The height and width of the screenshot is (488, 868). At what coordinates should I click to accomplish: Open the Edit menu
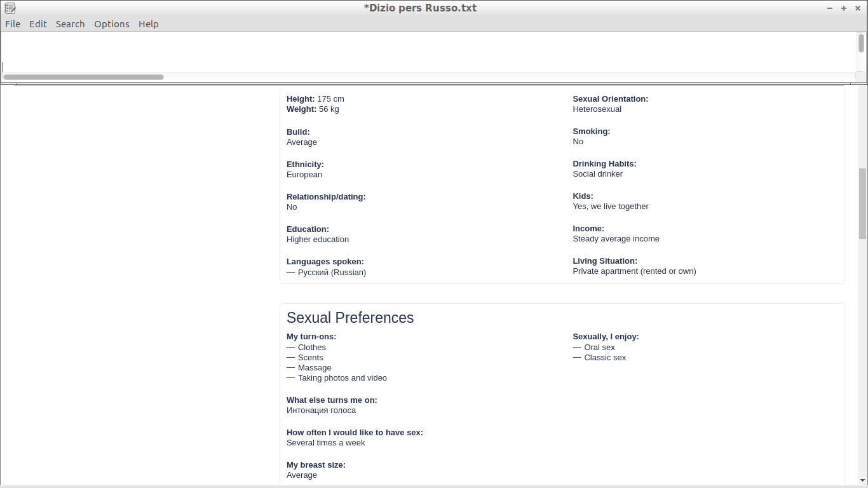[x=38, y=24]
